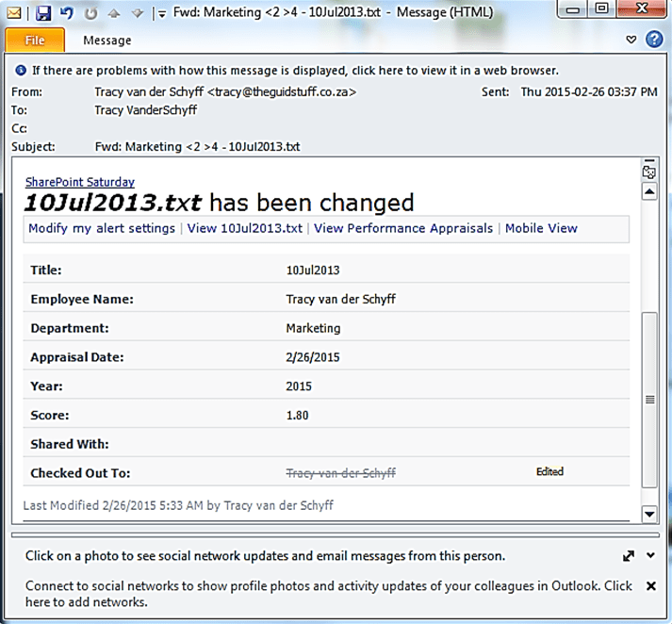Open the Mobile View link
This screenshot has width=672, height=624.
pyautogui.click(x=541, y=228)
